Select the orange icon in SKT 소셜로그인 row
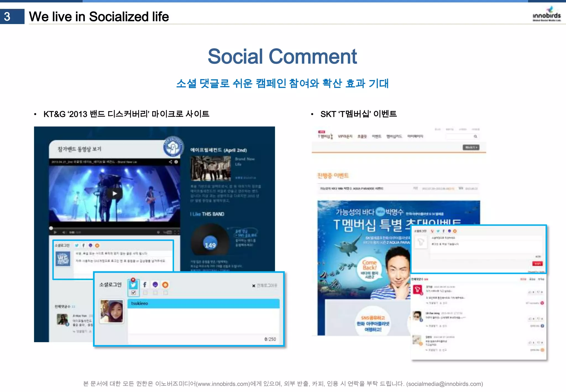 tap(455, 231)
